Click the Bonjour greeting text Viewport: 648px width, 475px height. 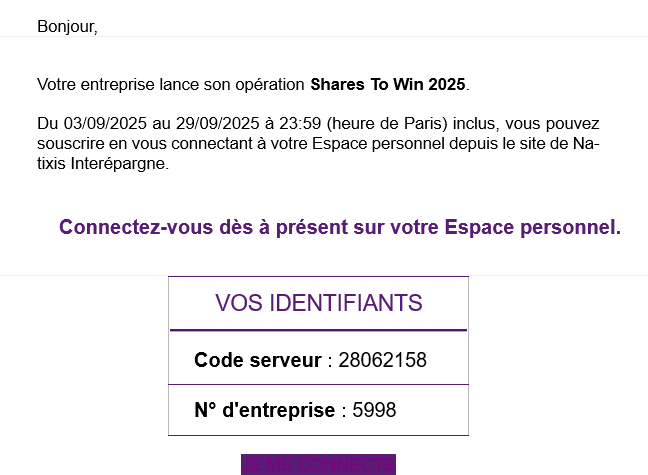click(67, 27)
